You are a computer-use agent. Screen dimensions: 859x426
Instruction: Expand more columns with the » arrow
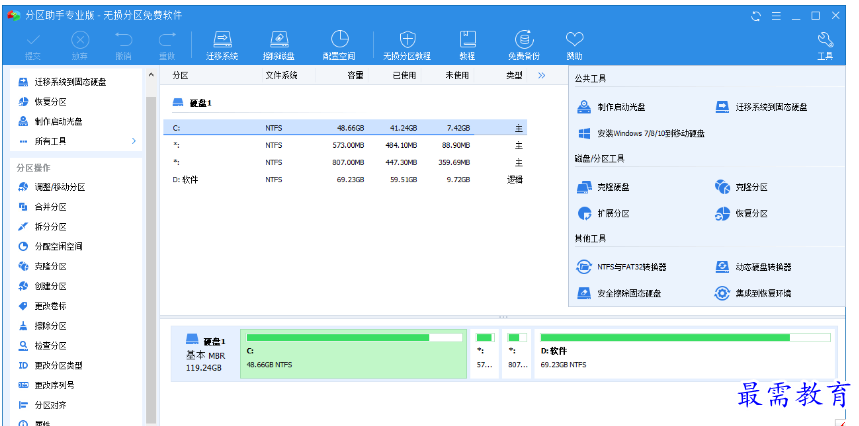542,75
